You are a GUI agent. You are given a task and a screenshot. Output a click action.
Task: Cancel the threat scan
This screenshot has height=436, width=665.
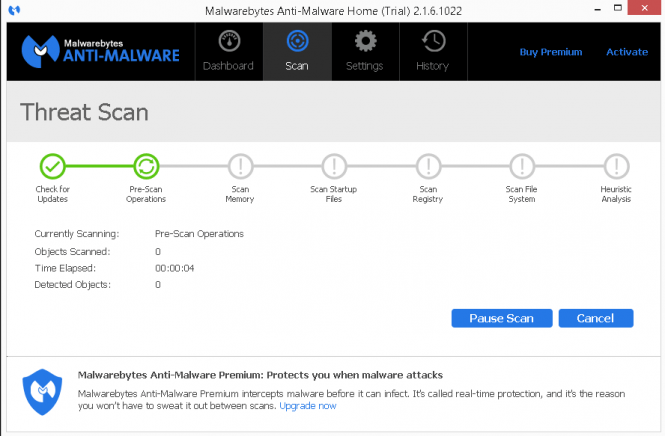tap(596, 318)
